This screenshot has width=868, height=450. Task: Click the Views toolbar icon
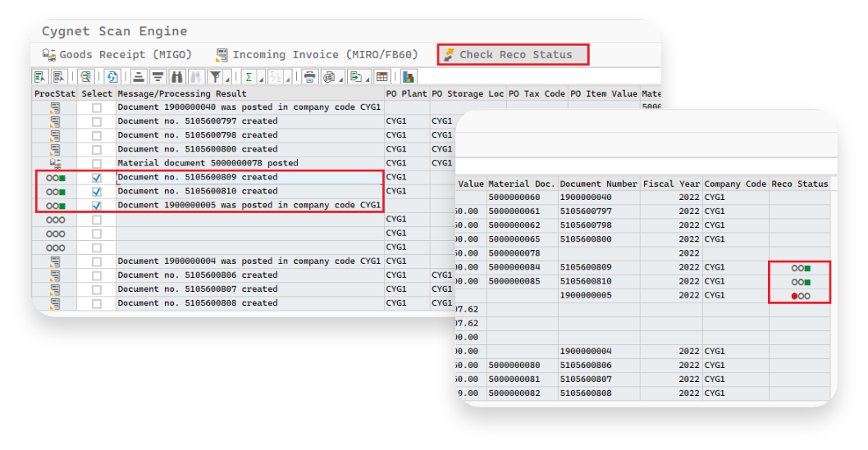[x=329, y=77]
